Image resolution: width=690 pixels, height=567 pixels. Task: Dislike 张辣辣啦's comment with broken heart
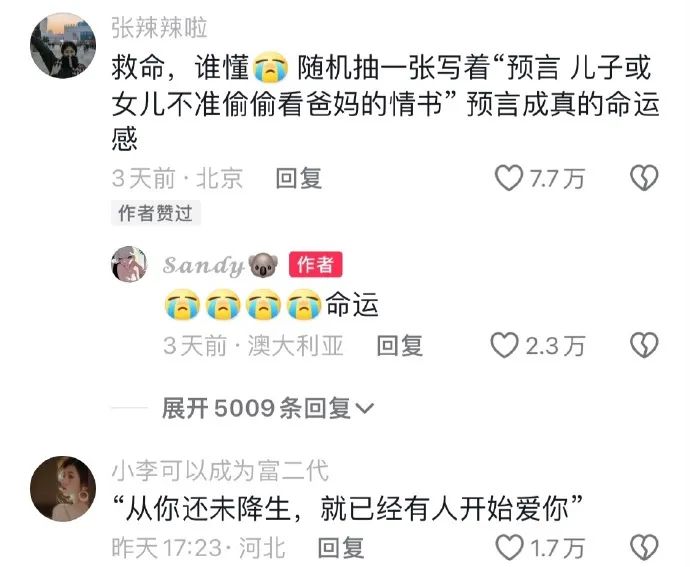[644, 178]
